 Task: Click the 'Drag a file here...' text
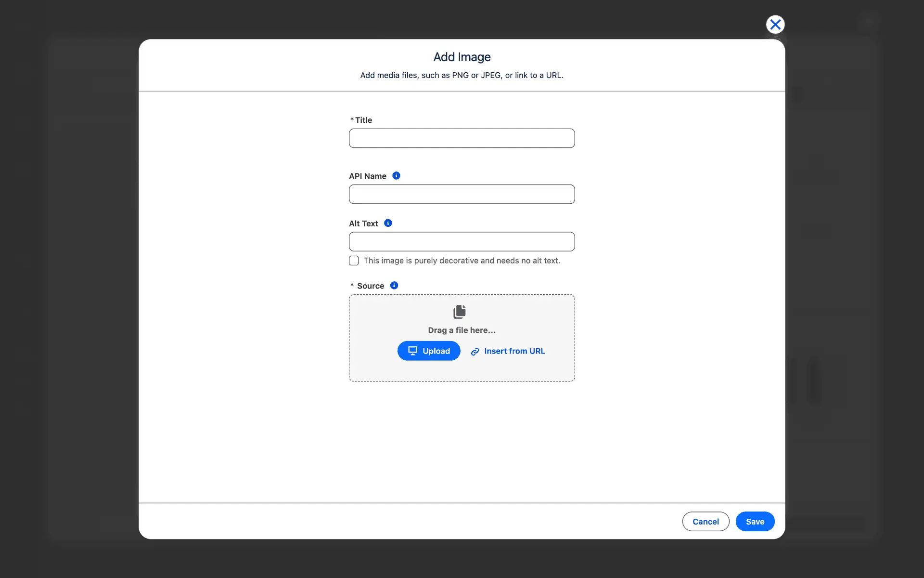pyautogui.click(x=462, y=330)
